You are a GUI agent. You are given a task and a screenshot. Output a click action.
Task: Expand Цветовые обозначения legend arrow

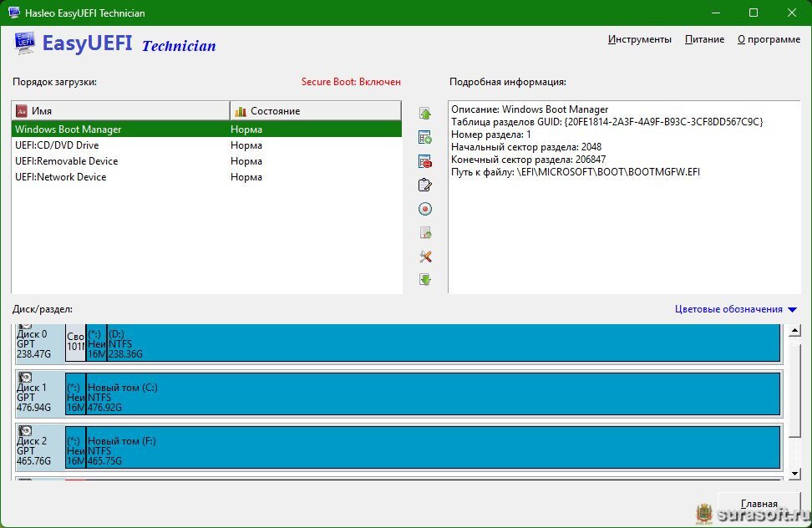pyautogui.click(x=792, y=310)
